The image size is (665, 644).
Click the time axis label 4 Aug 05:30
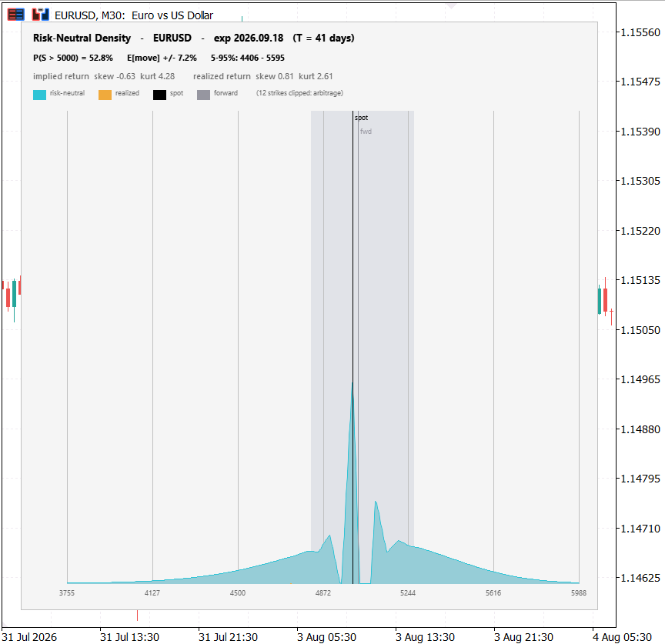pyautogui.click(x=622, y=637)
